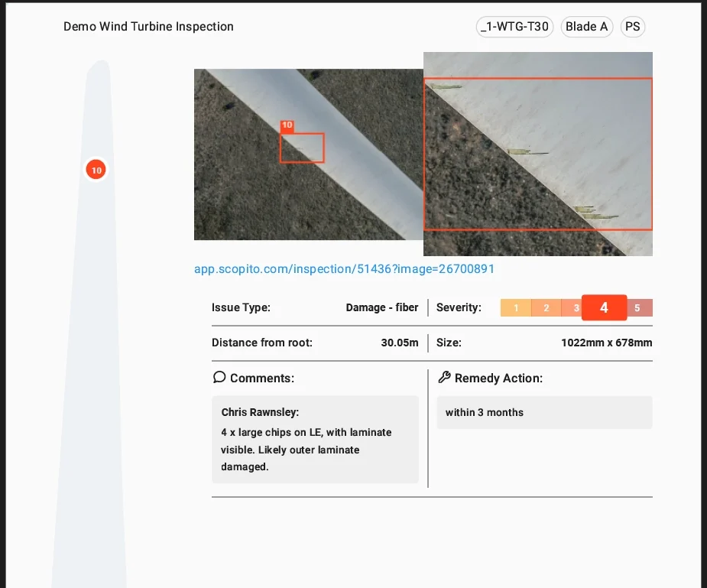Click the 'Distance from root:' label
This screenshot has height=588, width=707.
pos(262,343)
